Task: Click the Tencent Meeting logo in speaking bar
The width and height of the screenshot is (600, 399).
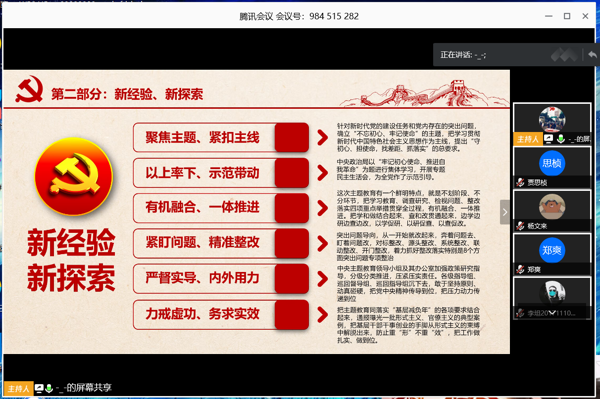Action: 564,55
